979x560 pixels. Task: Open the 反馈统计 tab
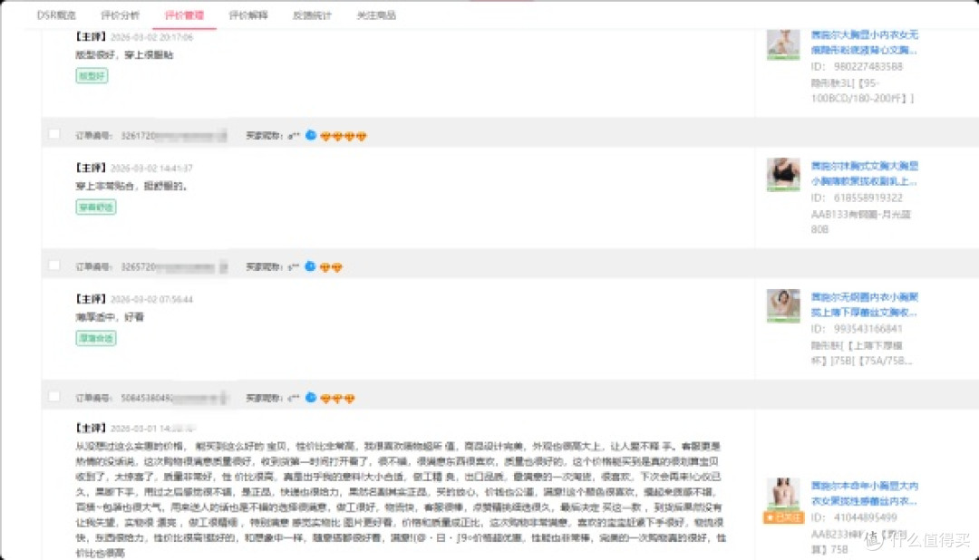tap(312, 15)
